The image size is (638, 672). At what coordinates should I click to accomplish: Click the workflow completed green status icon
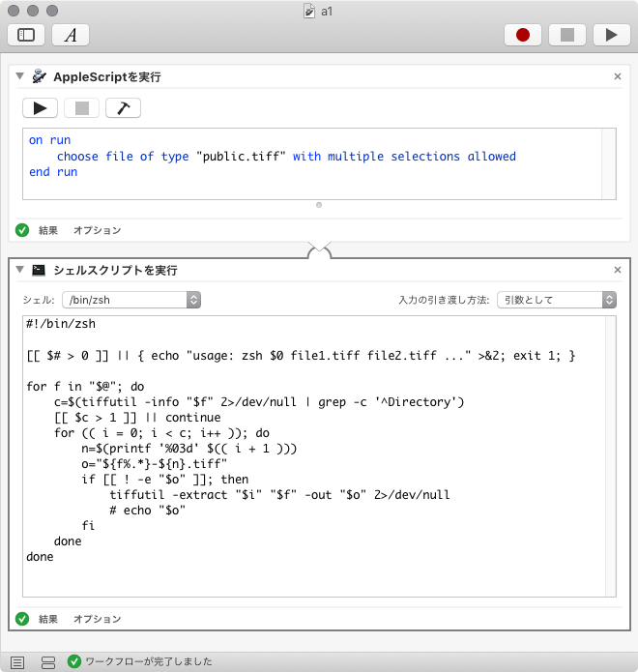coord(74,661)
